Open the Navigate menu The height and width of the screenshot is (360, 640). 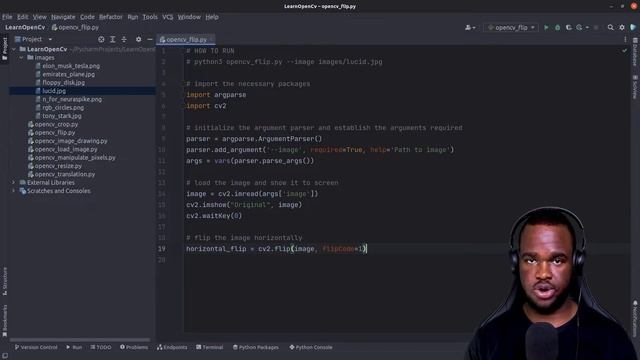click(63, 17)
